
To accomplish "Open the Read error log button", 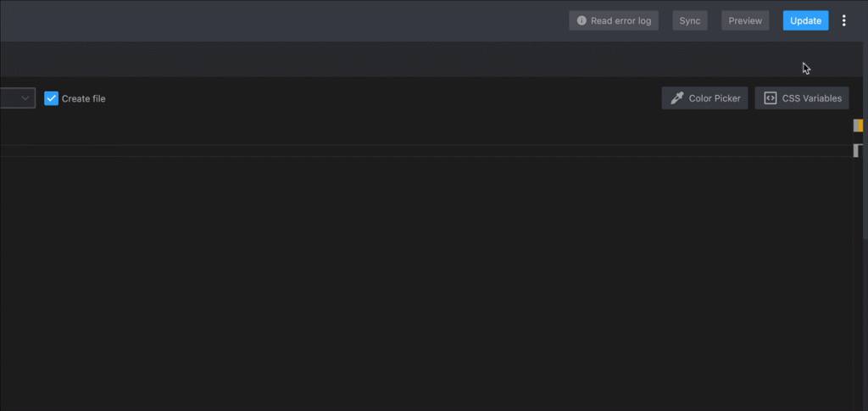I will click(614, 20).
